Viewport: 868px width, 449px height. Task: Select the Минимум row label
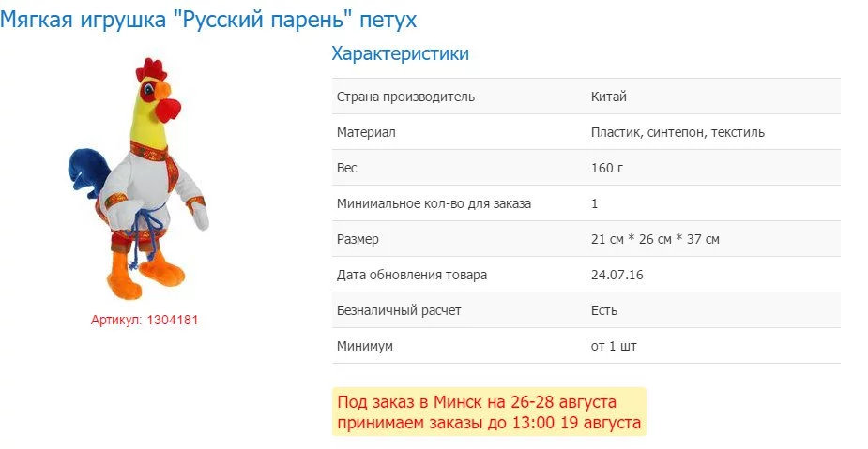365,346
